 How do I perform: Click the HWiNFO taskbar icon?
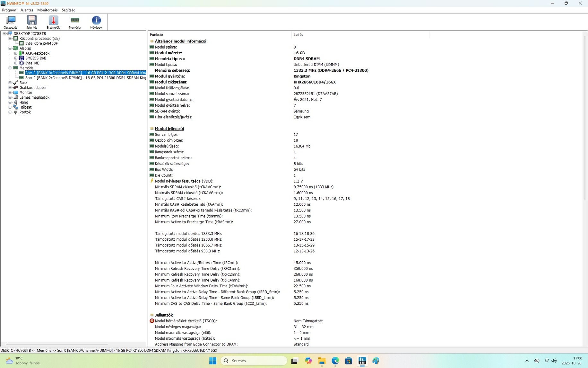[x=362, y=361]
